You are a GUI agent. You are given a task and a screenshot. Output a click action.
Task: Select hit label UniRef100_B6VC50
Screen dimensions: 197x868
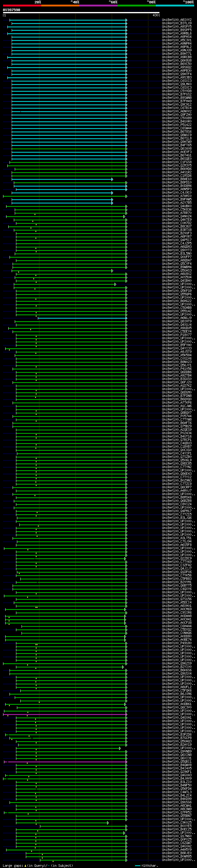click(177, 64)
